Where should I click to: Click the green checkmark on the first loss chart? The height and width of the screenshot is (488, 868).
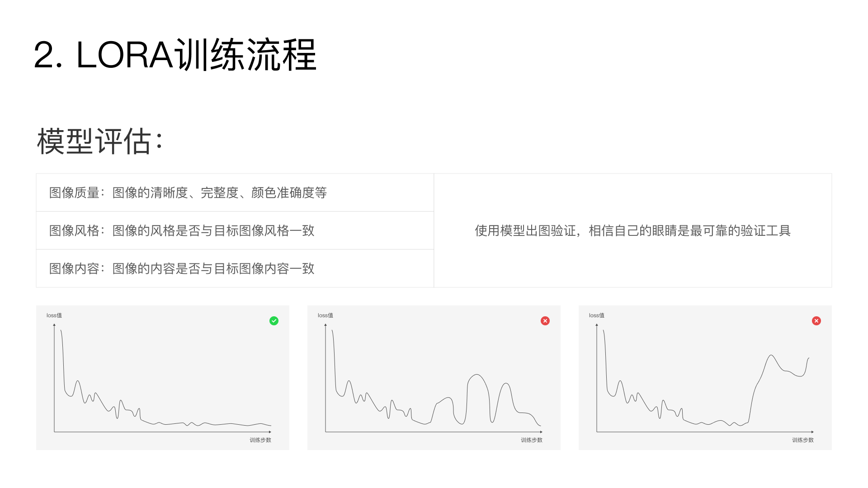click(274, 321)
